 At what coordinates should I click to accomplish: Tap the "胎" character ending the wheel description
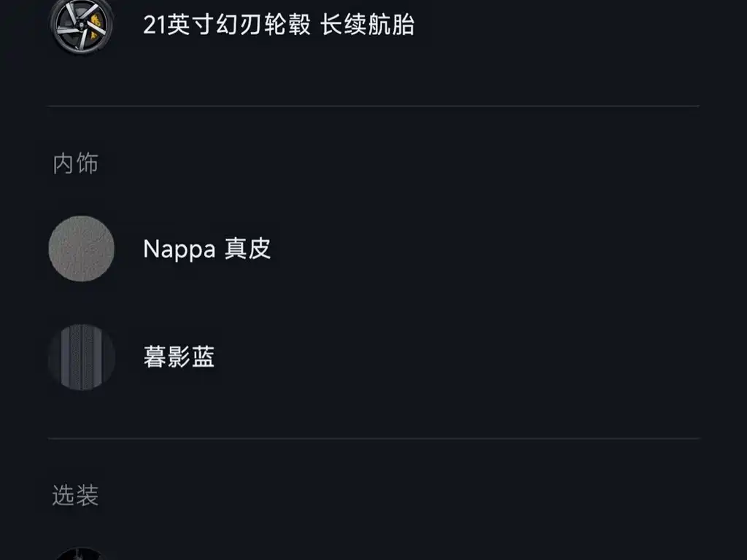click(403, 25)
